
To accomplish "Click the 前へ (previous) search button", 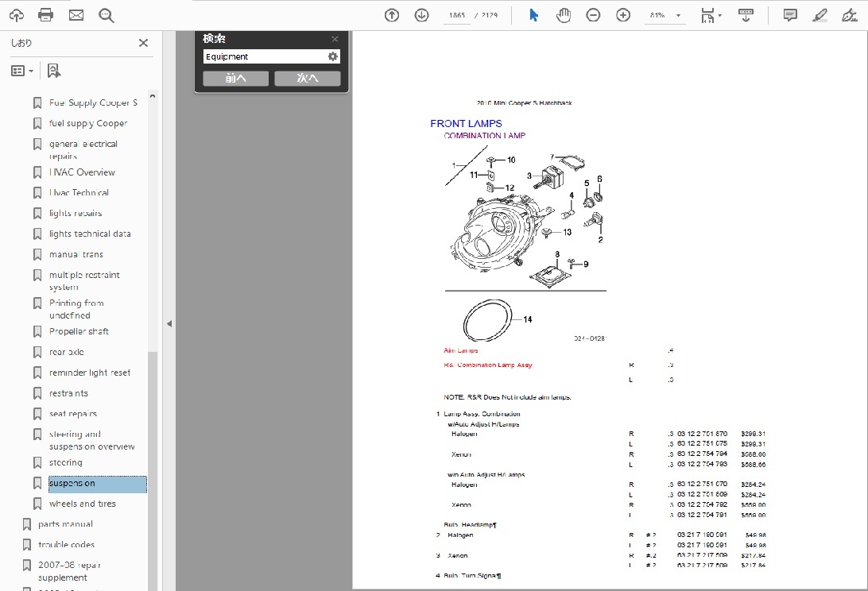I will pyautogui.click(x=235, y=78).
